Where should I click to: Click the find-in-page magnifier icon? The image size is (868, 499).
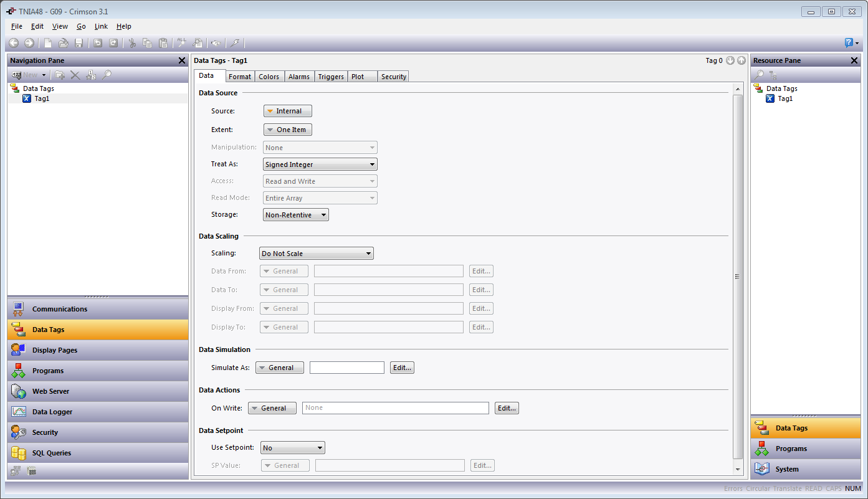[198, 43]
